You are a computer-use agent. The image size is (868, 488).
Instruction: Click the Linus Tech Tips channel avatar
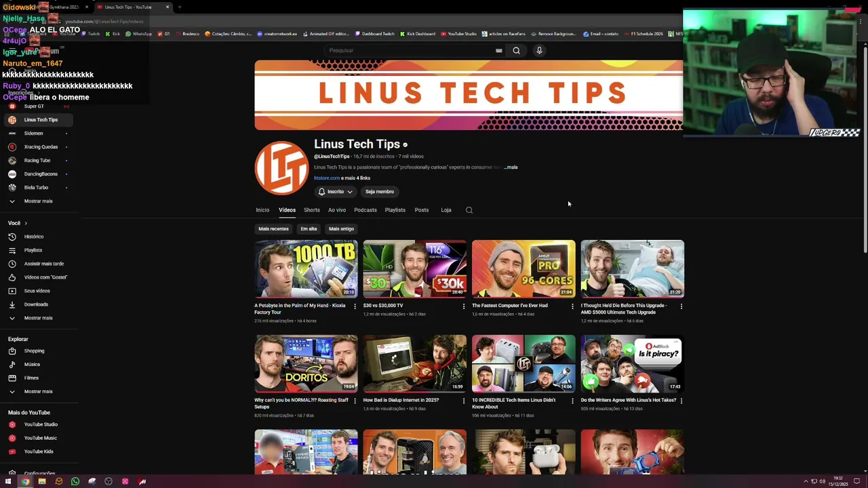point(281,168)
